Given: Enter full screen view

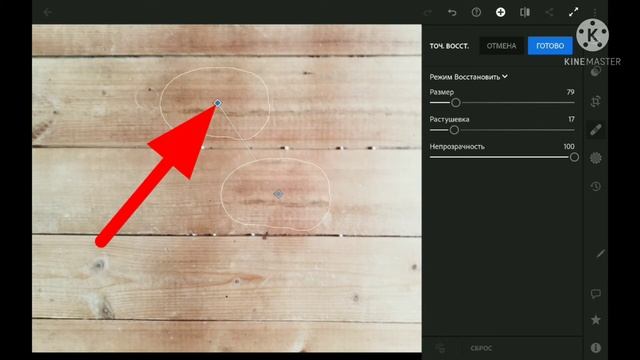Looking at the screenshot, I should (x=573, y=12).
